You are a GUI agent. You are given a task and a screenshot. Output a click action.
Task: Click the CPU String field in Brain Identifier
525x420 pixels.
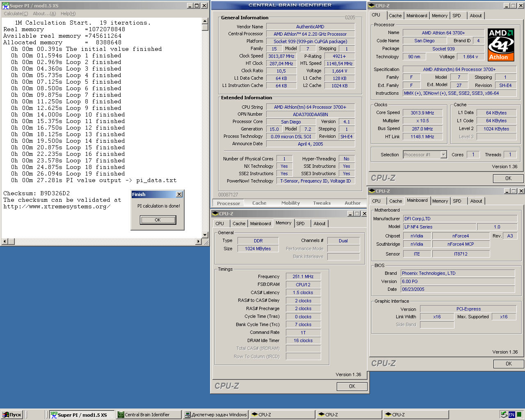[x=310, y=107]
